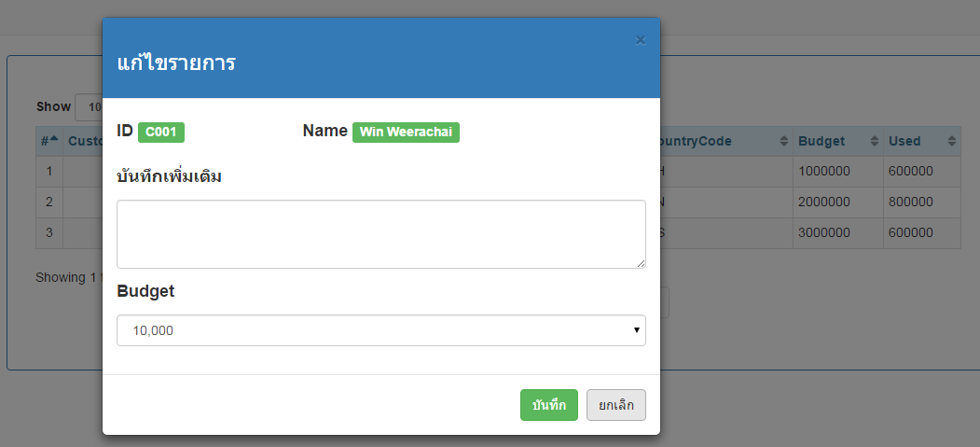This screenshot has width=980, height=447.
Task: Close the modal with the × icon
Action: click(640, 40)
